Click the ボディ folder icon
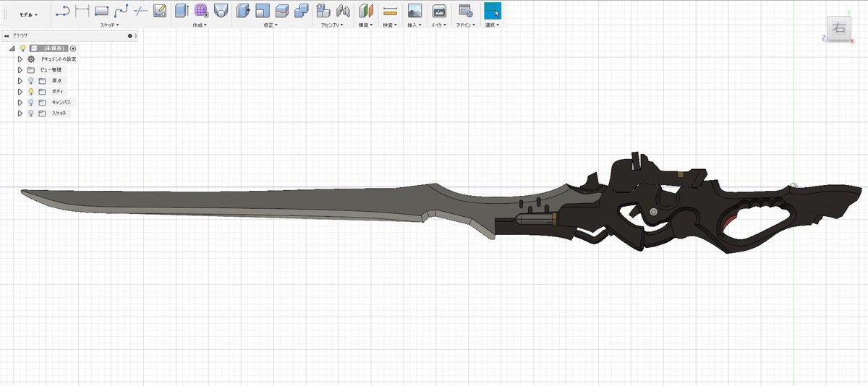The image size is (868, 386). 42,92
